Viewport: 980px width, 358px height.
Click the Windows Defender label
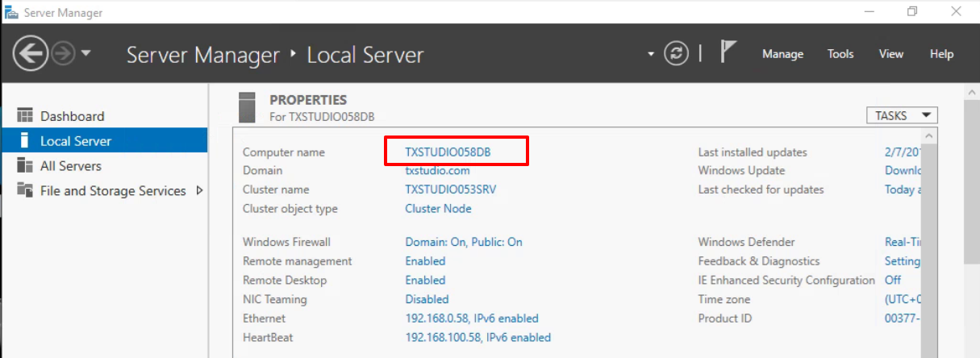point(747,242)
